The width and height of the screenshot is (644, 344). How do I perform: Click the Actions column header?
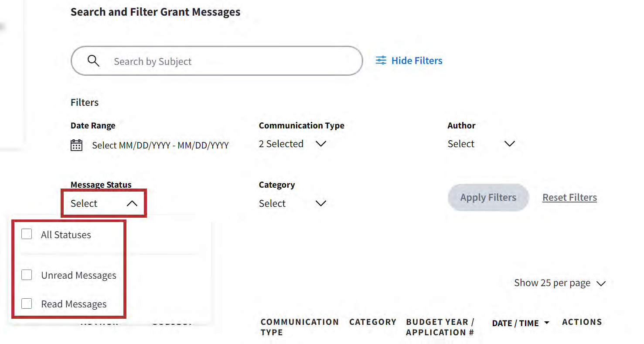click(x=582, y=322)
